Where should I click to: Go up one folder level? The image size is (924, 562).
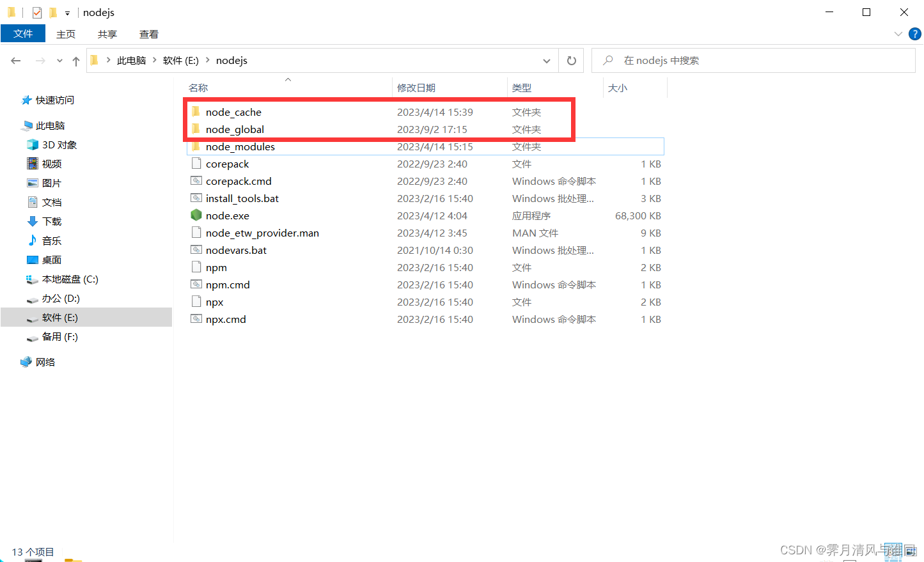pos(76,61)
